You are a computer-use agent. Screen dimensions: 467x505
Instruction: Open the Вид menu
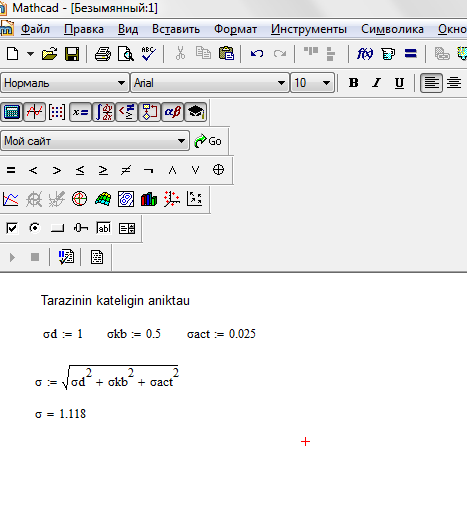click(x=128, y=29)
